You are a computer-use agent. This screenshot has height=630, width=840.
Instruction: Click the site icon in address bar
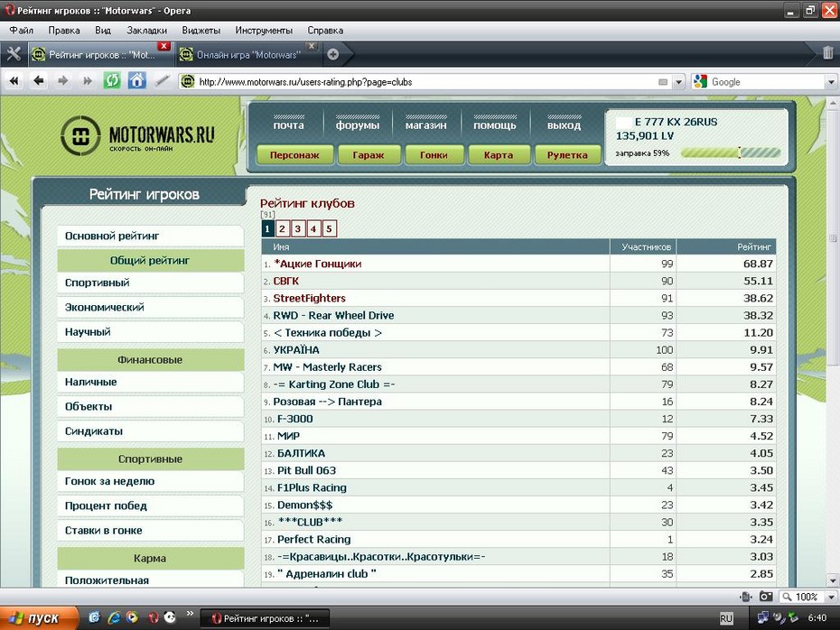point(188,82)
